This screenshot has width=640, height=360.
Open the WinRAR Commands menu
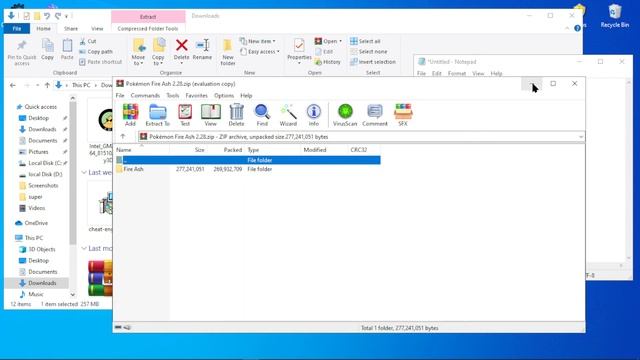click(145, 96)
